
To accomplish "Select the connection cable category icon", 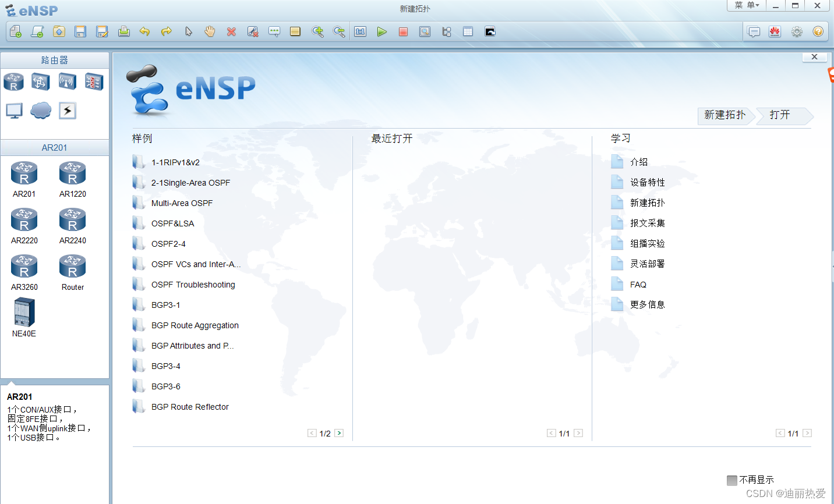I will pos(68,110).
